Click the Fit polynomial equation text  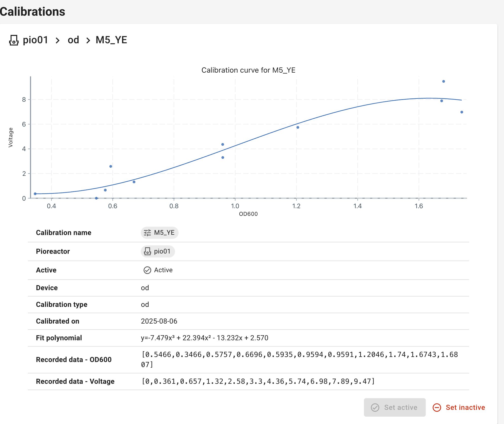205,338
